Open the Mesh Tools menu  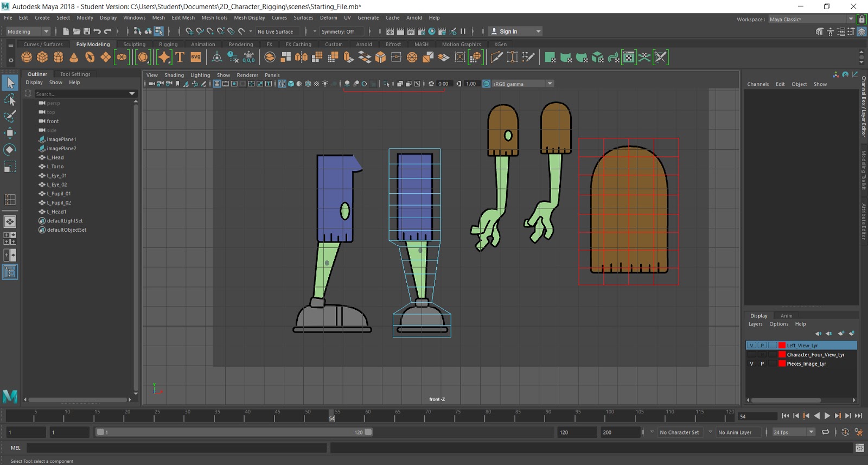point(214,18)
